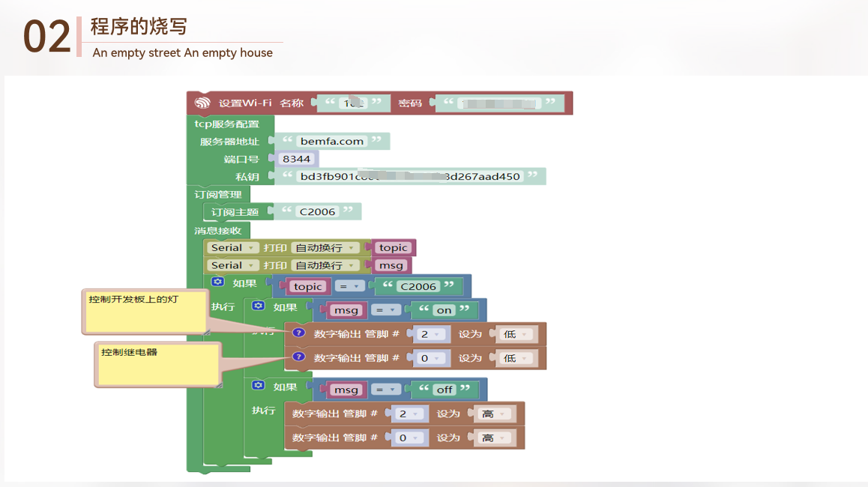This screenshot has height=487, width=868.
Task: Click the "off" text value field
Action: [x=444, y=390]
